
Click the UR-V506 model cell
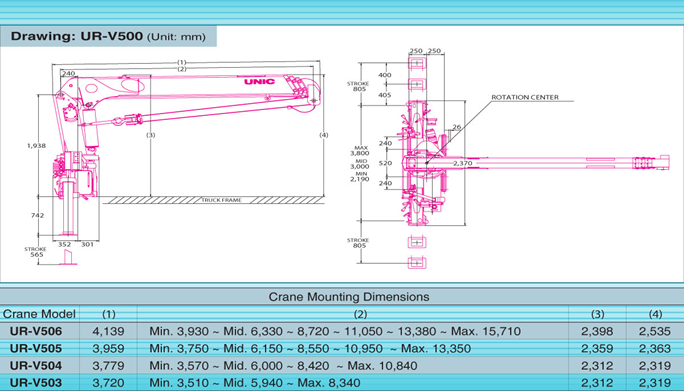[x=36, y=332]
